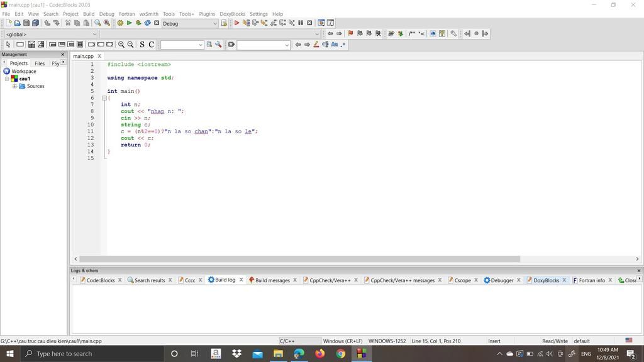Open Find with magnifier icon
Viewport: 644px width, 362px height.
pyautogui.click(x=97, y=23)
